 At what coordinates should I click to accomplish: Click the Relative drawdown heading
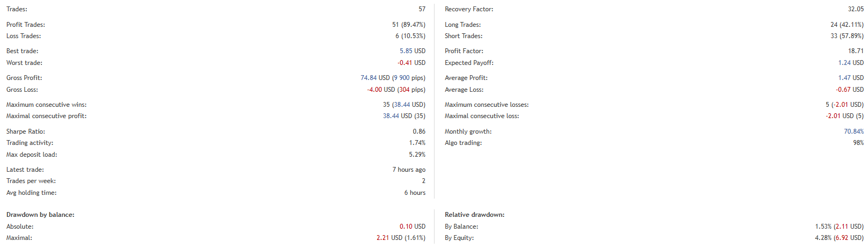[474, 215]
